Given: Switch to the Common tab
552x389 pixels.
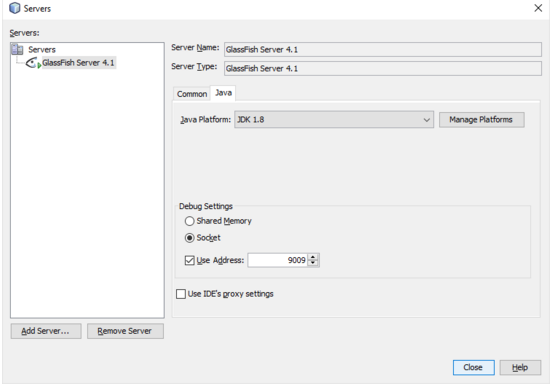Looking at the screenshot, I should pos(192,94).
